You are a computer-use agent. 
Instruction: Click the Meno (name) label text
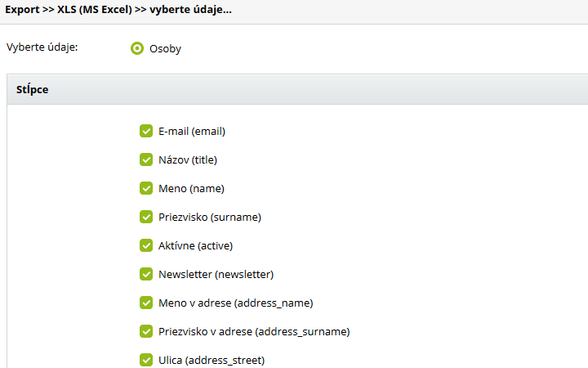(x=191, y=188)
